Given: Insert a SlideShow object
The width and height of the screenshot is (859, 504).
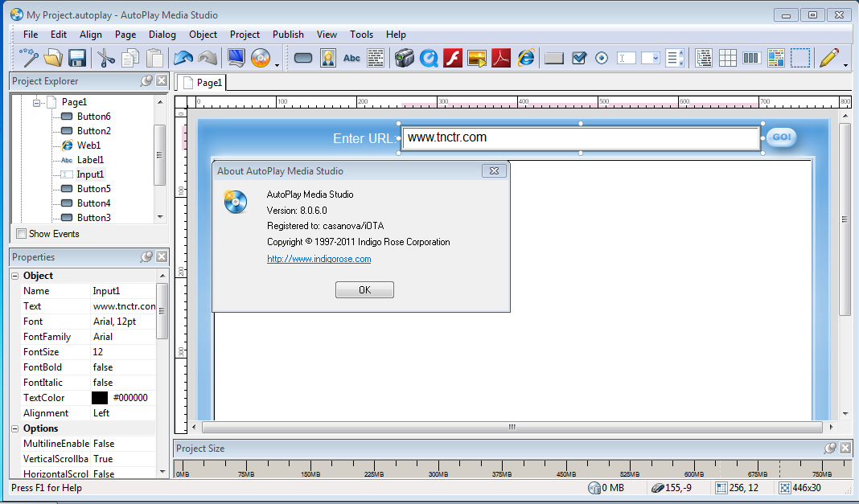Looking at the screenshot, I should (x=477, y=57).
